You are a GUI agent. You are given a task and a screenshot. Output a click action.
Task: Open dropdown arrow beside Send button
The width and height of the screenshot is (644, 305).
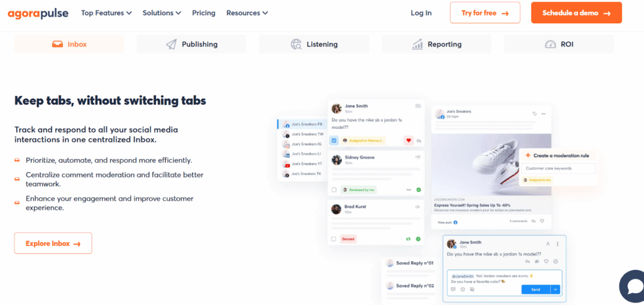[x=556, y=289]
